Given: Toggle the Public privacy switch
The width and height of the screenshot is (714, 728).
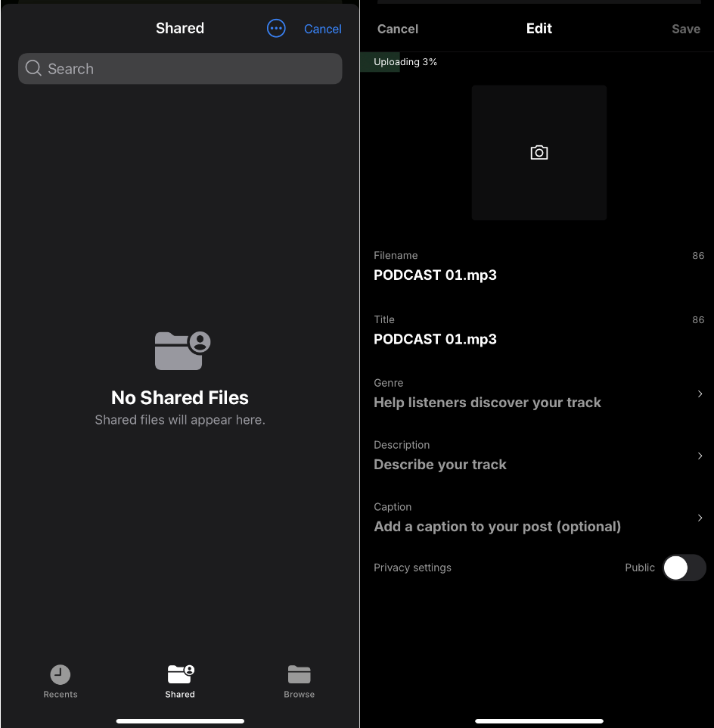Looking at the screenshot, I should point(685,568).
